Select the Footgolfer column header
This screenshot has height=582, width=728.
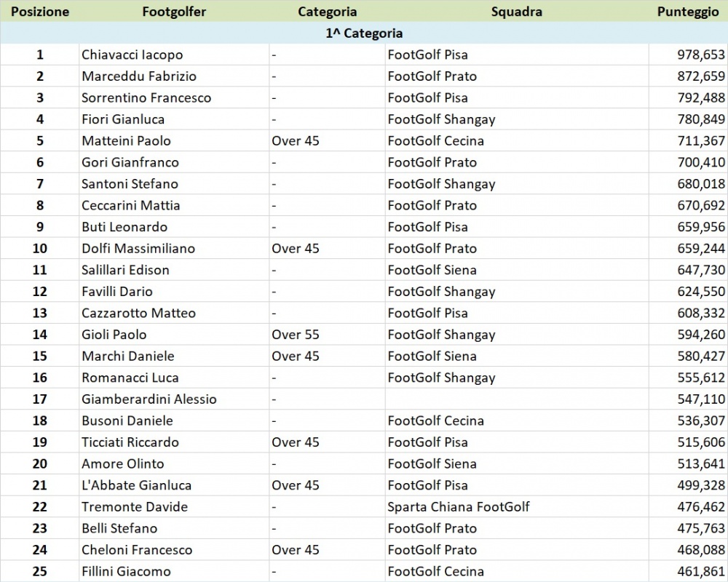[174, 12]
